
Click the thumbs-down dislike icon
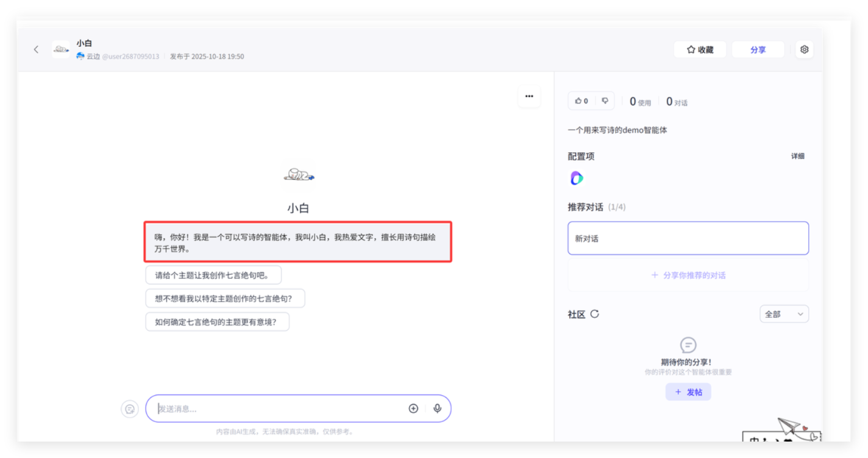(x=605, y=101)
